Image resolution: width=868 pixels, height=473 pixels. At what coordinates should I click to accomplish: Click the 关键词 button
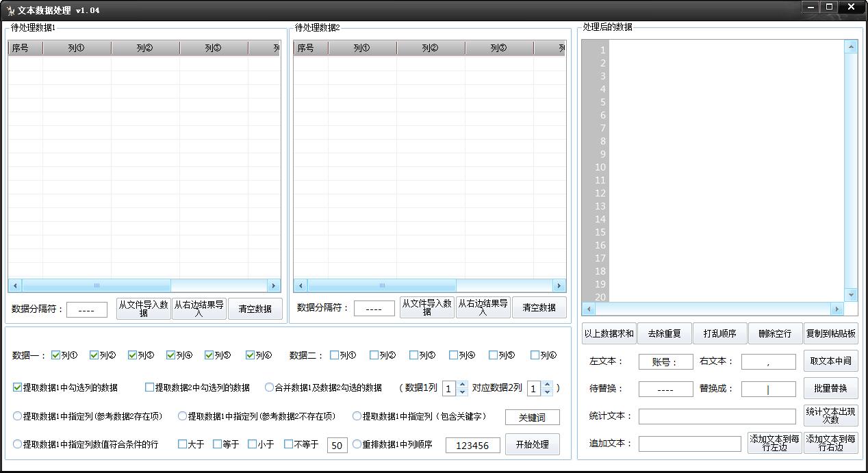pyautogui.click(x=533, y=417)
